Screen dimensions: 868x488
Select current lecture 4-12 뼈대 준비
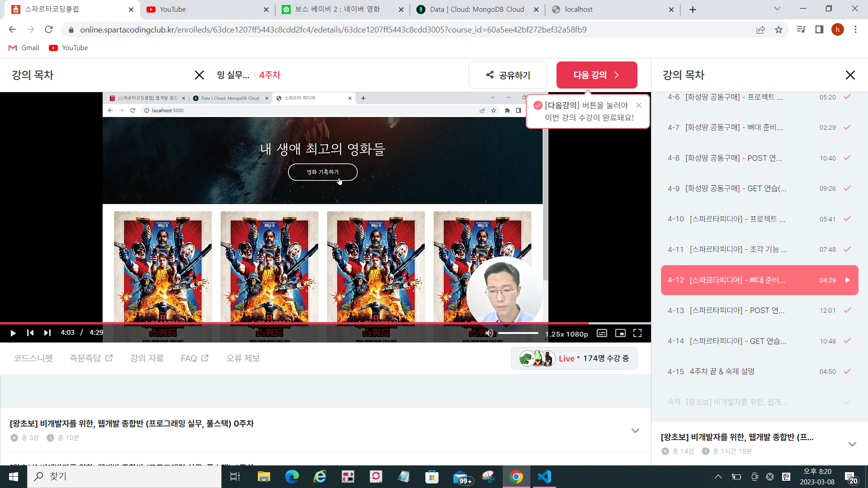[x=759, y=280]
